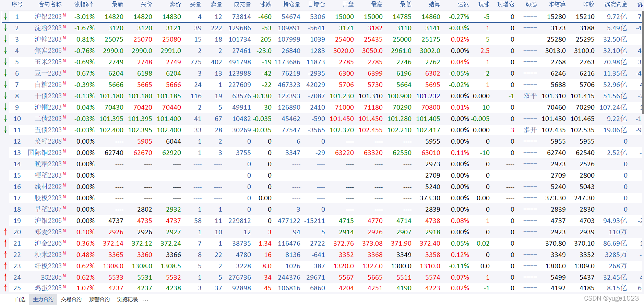Click the red up arrow beside row 20

pyautogui.click(x=5, y=232)
